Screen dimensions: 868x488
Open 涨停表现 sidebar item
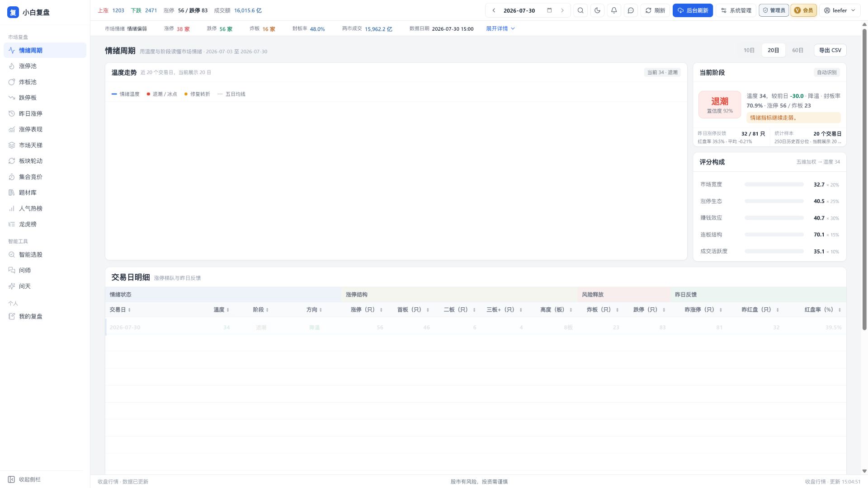coord(45,129)
